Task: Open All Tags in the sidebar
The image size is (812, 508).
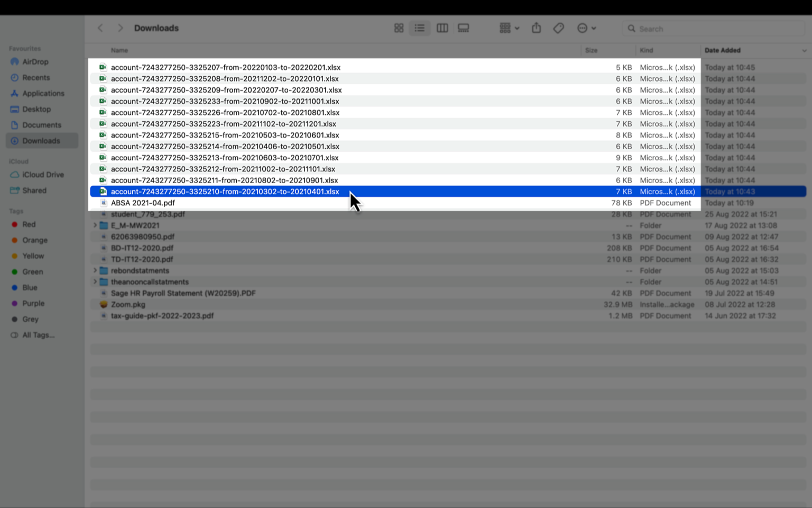Action: (x=38, y=334)
